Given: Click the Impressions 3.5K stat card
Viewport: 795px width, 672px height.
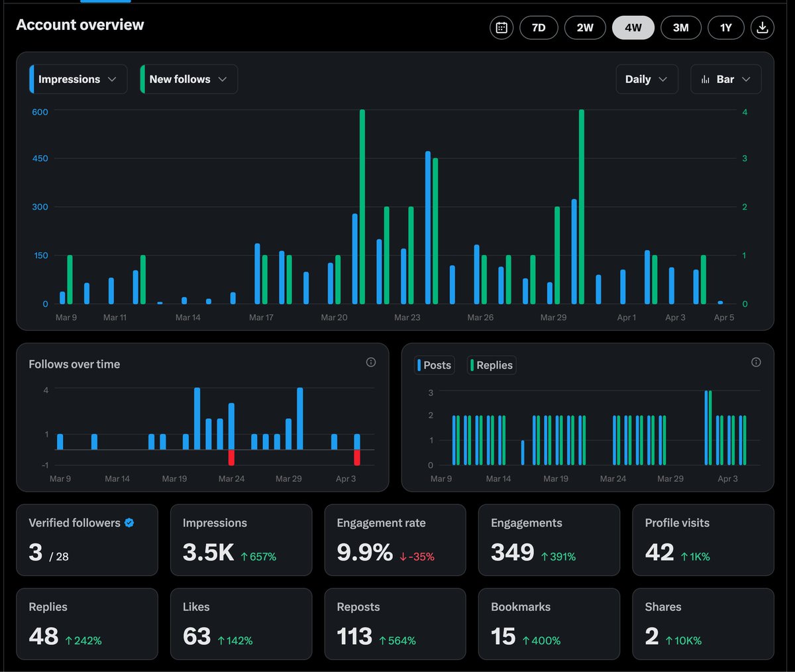Looking at the screenshot, I should pos(241,540).
